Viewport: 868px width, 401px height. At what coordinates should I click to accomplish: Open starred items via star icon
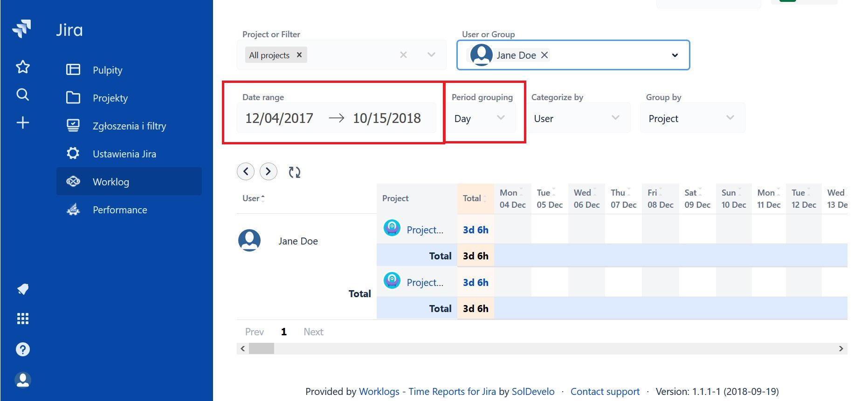click(23, 67)
